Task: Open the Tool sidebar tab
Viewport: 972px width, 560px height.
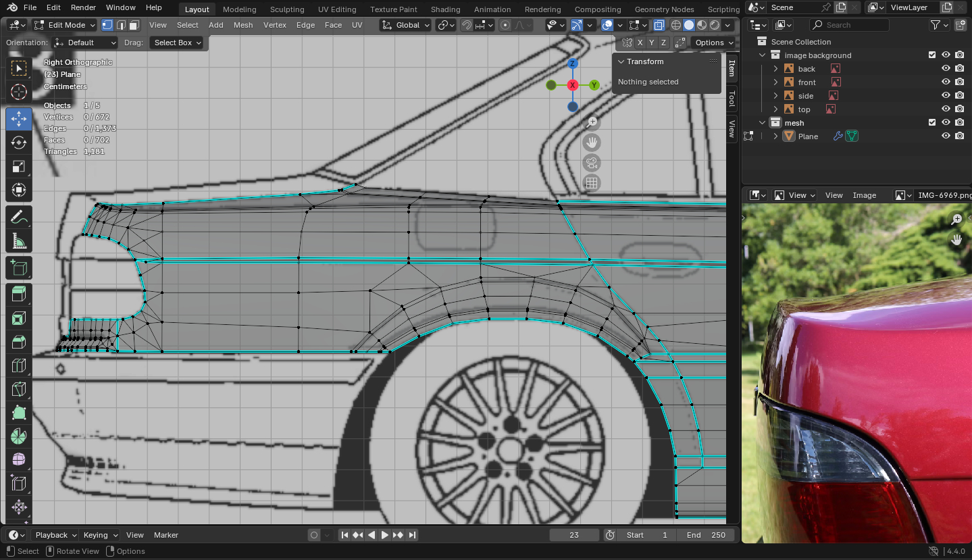Action: pos(732,99)
